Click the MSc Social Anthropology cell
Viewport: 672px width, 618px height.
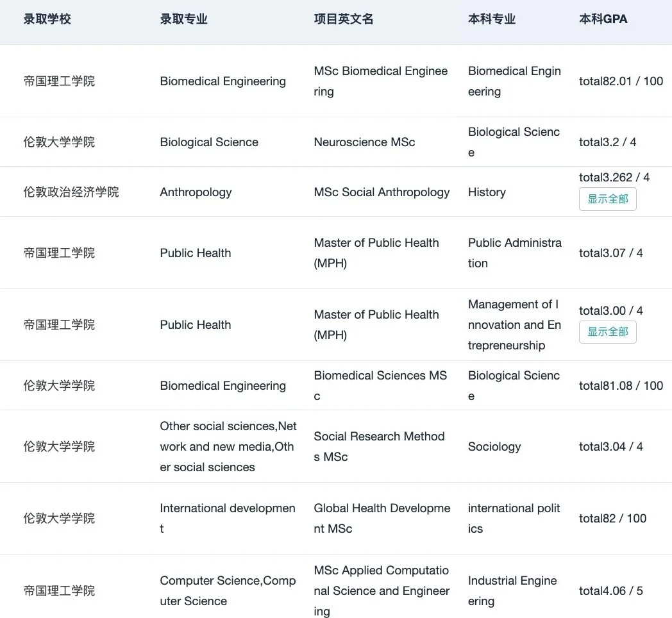382,192
